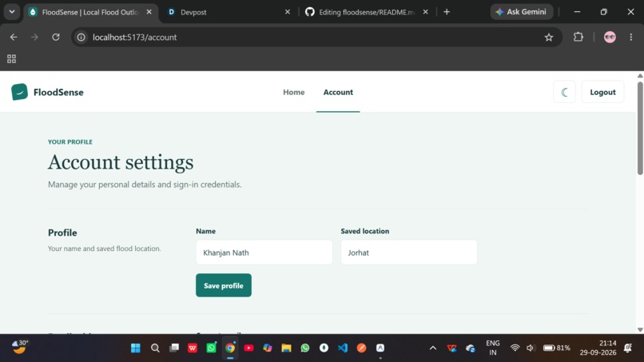Viewport: 644px width, 362px height.
Task: Click the Ask Gemini button
Action: [521, 12]
